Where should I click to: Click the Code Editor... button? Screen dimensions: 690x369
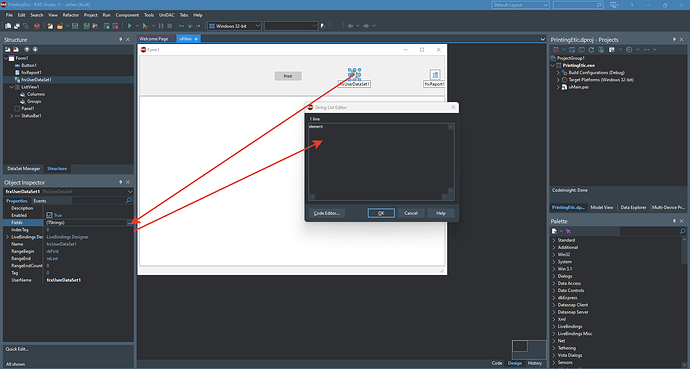(327, 213)
